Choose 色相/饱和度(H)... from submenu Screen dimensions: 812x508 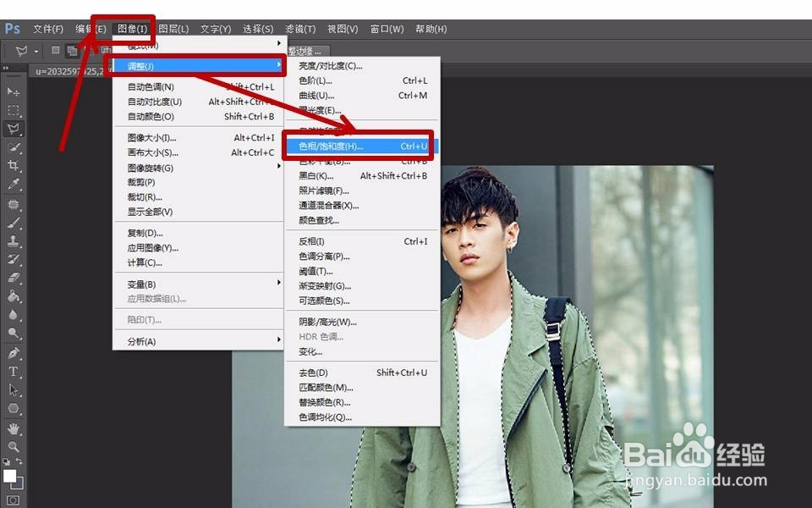pyautogui.click(x=362, y=146)
